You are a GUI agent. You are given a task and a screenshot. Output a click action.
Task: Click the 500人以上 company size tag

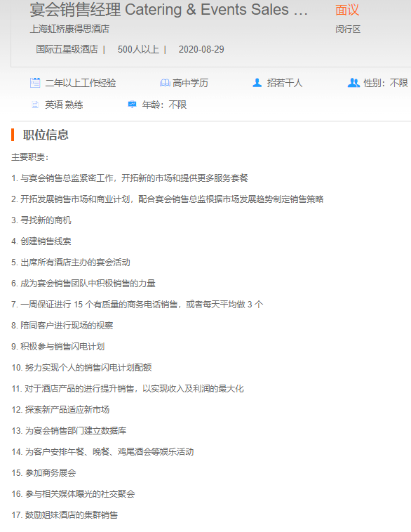pos(138,50)
